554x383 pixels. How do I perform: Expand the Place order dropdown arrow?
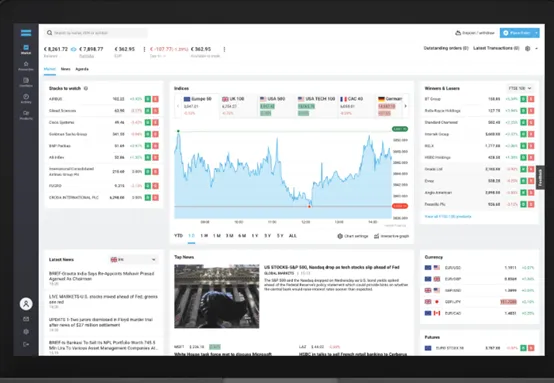[x=536, y=33]
